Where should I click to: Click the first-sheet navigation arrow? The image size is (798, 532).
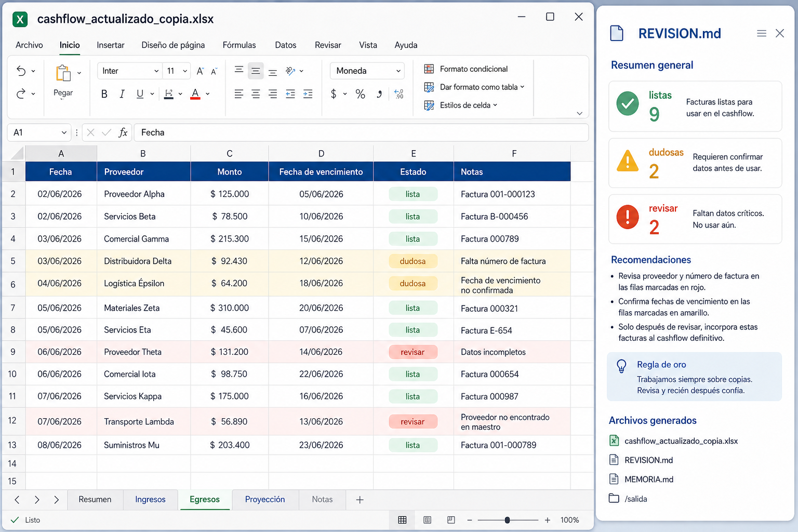coord(17,500)
